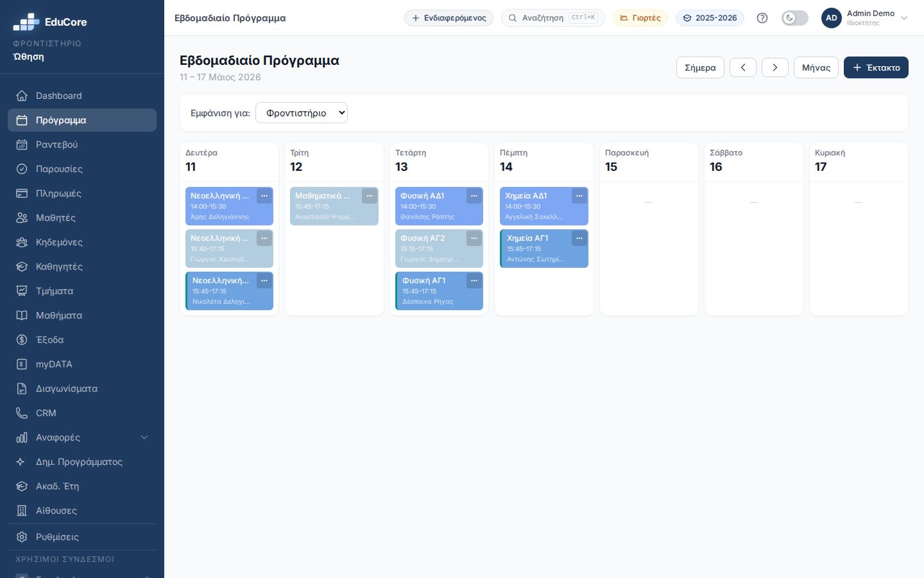Screen dimensions: 924x578
Task: Click the AD avatar circle
Action: [832, 18]
